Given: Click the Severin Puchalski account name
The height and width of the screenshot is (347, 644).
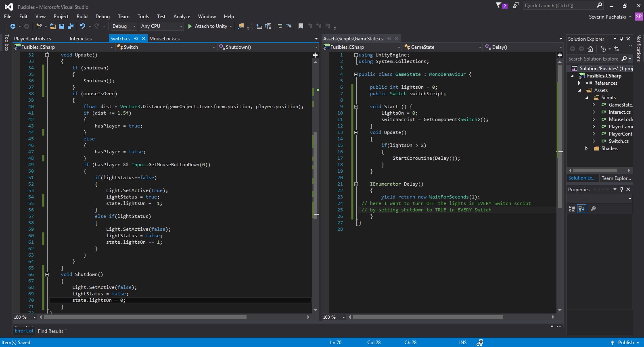Looking at the screenshot, I should [607, 17].
